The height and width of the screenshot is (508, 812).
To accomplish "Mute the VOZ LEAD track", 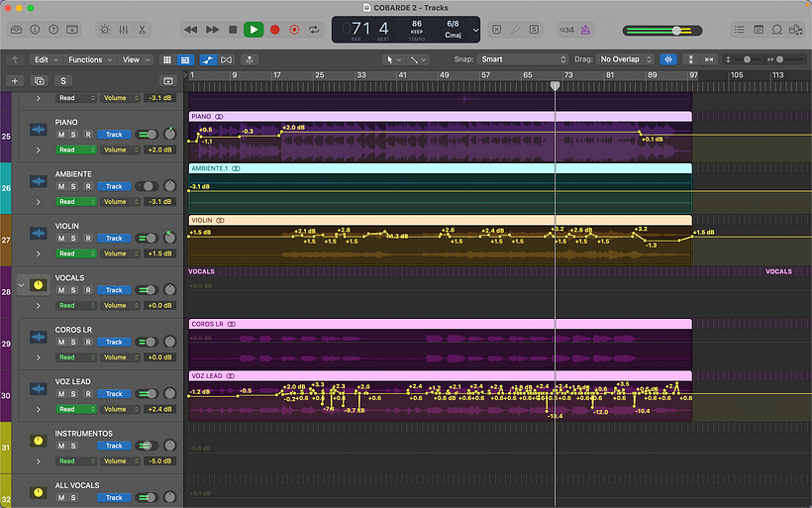I will coord(61,394).
